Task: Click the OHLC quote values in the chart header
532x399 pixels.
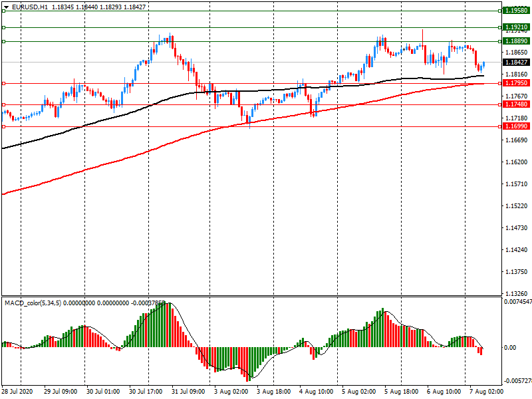Action: [98, 7]
